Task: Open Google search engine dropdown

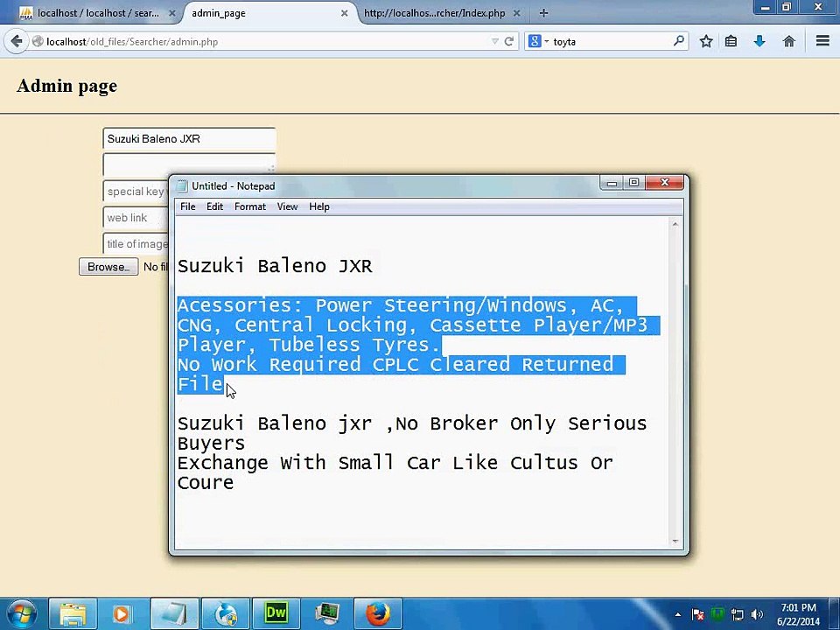Action: coord(538,41)
